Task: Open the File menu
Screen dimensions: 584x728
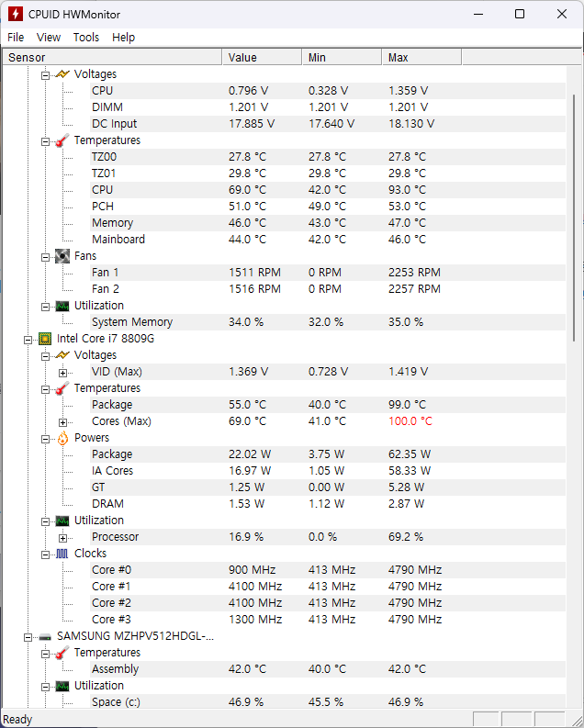Action: pyautogui.click(x=16, y=37)
